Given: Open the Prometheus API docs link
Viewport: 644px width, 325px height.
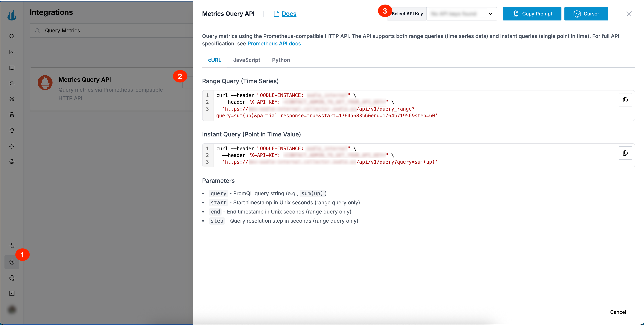Looking at the screenshot, I should (x=274, y=44).
